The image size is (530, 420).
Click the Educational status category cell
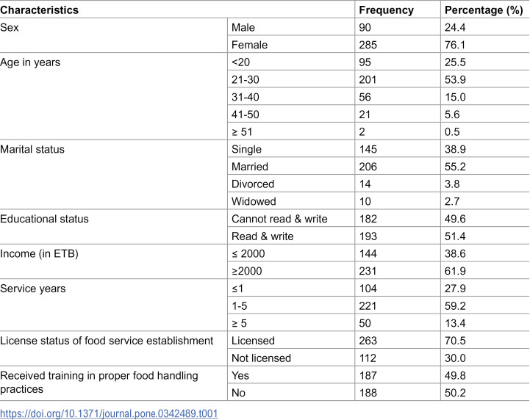pyautogui.click(x=44, y=219)
